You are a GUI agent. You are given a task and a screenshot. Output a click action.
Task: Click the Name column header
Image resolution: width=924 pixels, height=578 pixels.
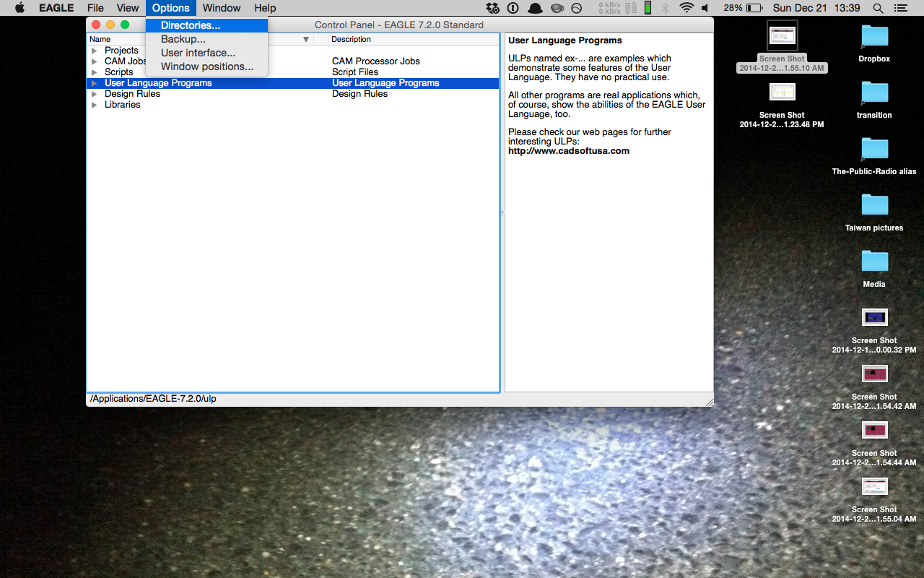click(200, 39)
